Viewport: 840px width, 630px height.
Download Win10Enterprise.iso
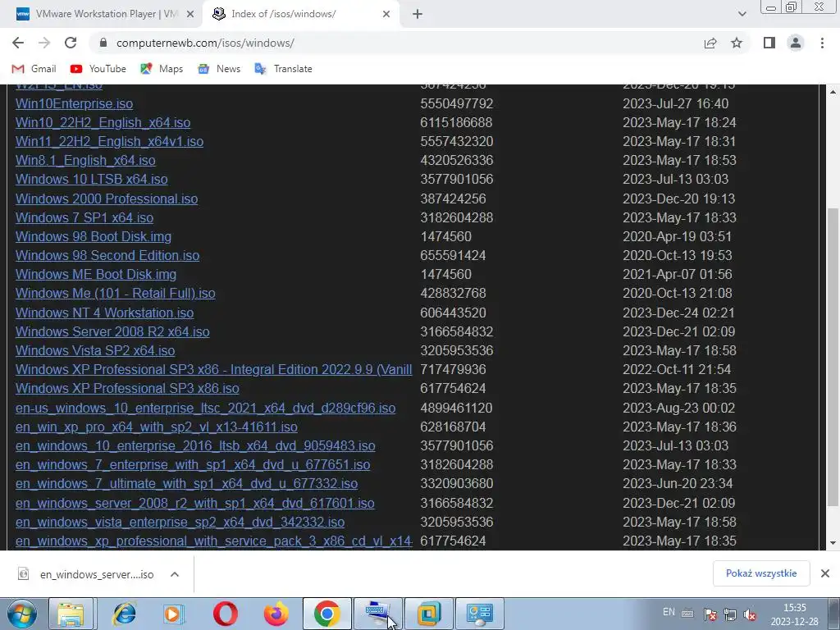point(74,103)
